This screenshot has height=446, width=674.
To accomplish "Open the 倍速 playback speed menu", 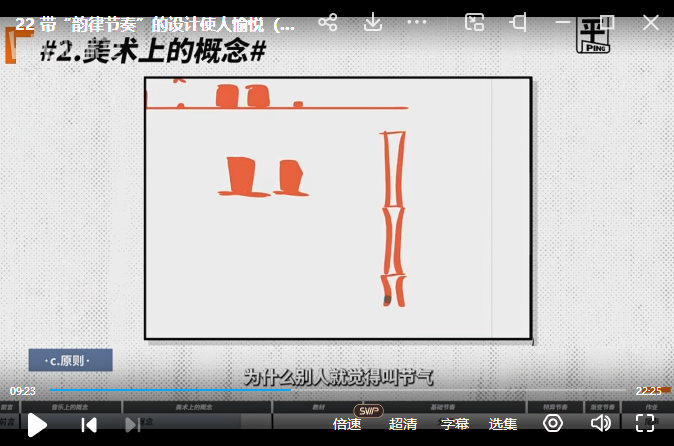I will [347, 424].
